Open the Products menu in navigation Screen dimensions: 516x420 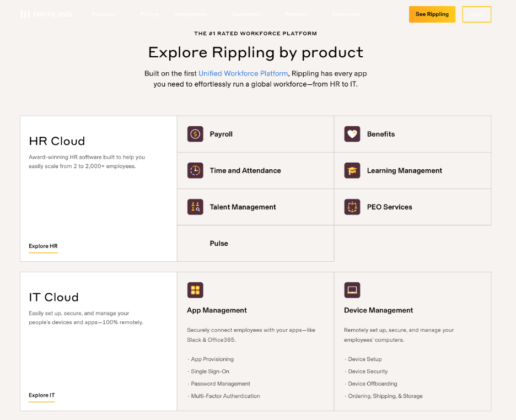point(104,14)
